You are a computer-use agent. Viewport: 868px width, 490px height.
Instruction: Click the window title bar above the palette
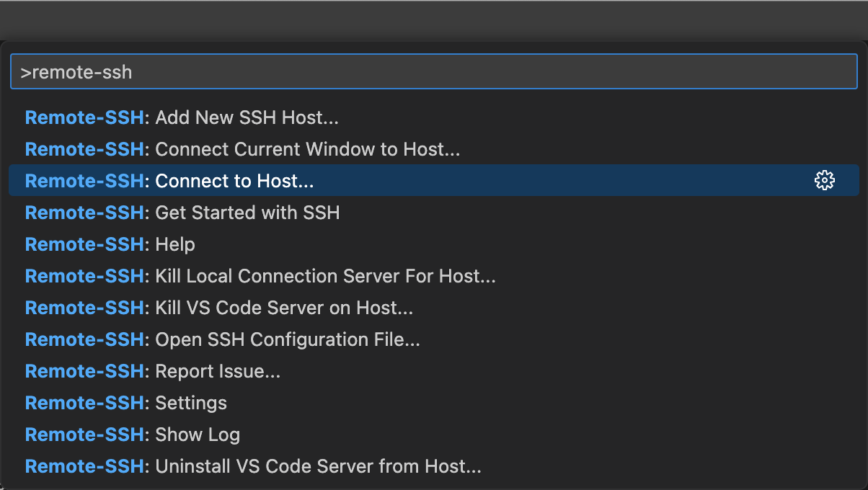point(433,19)
